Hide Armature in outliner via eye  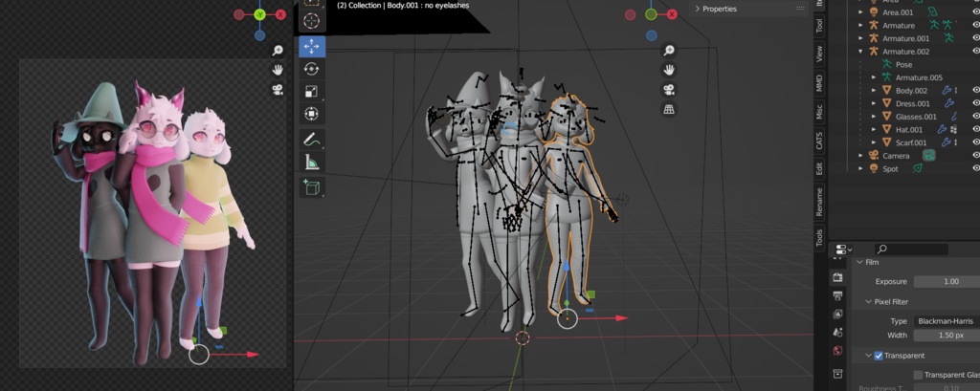click(x=975, y=25)
